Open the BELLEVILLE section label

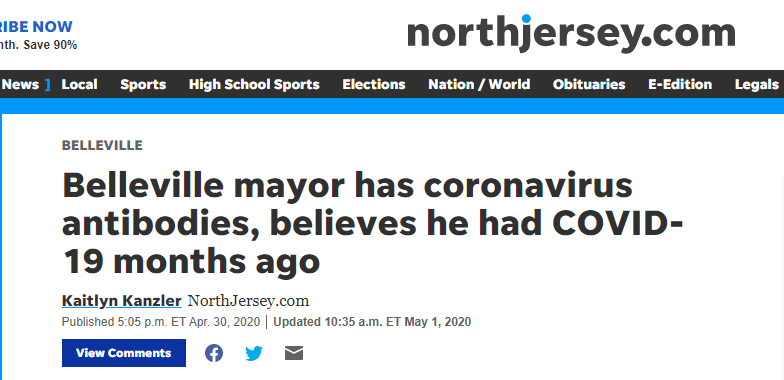pos(102,146)
